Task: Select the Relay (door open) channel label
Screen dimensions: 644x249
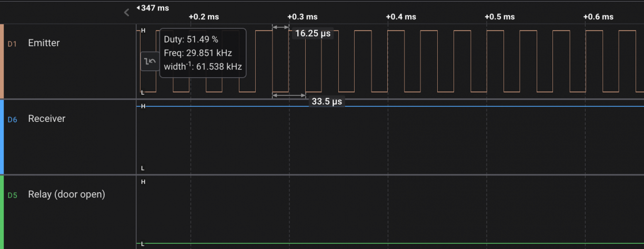Action: pos(66,194)
